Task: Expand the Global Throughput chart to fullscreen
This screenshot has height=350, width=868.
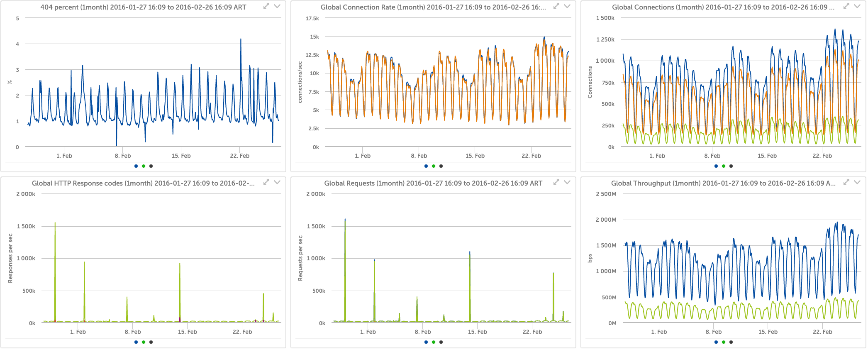Action: click(x=846, y=182)
